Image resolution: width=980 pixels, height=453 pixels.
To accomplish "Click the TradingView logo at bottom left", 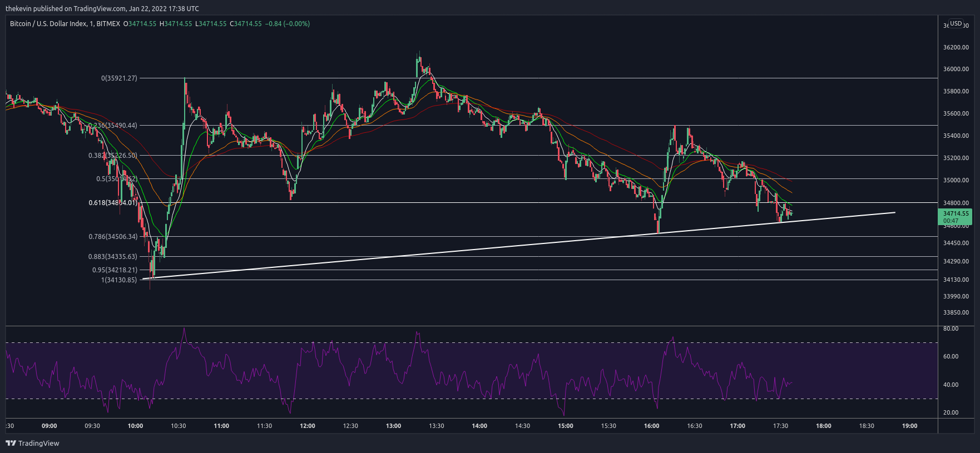I will click(x=32, y=443).
